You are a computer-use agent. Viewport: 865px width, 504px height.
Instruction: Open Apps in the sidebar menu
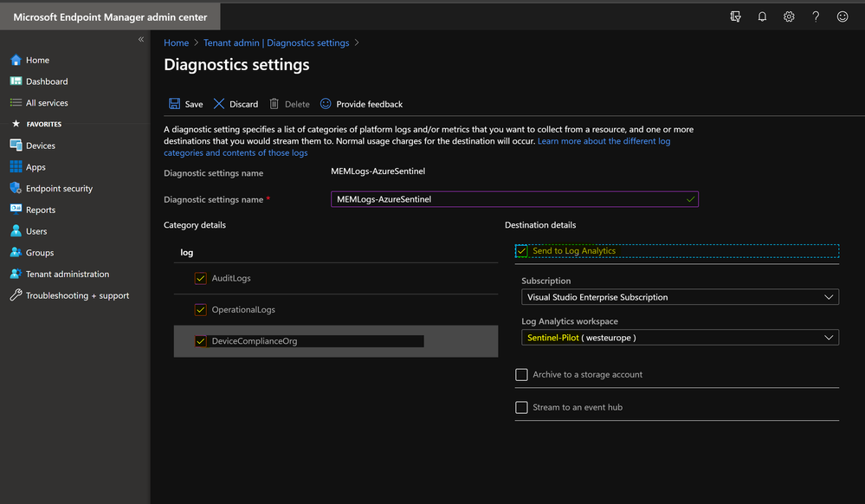tap(36, 167)
